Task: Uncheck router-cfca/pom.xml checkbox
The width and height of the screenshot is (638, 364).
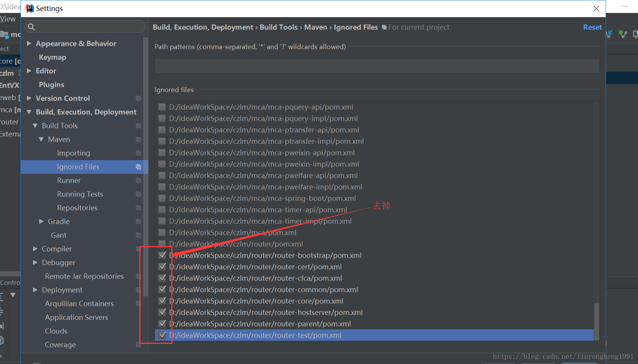Action: click(162, 278)
